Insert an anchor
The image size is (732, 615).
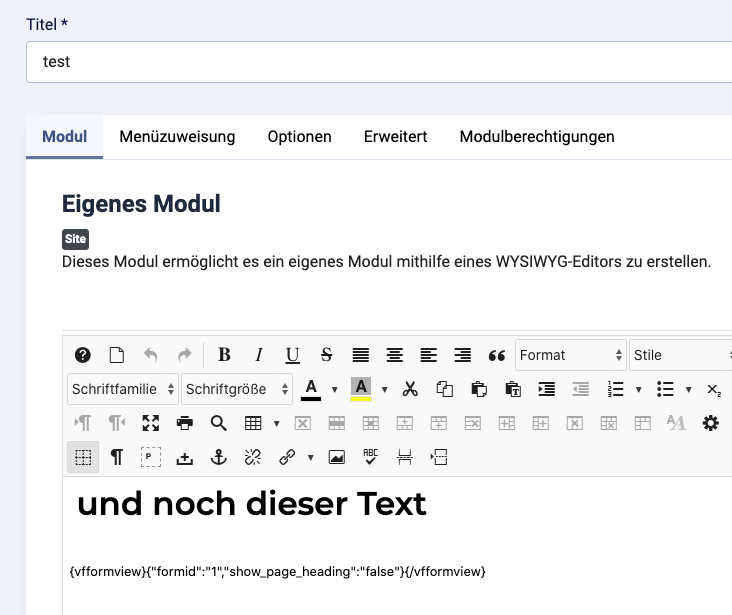219,457
